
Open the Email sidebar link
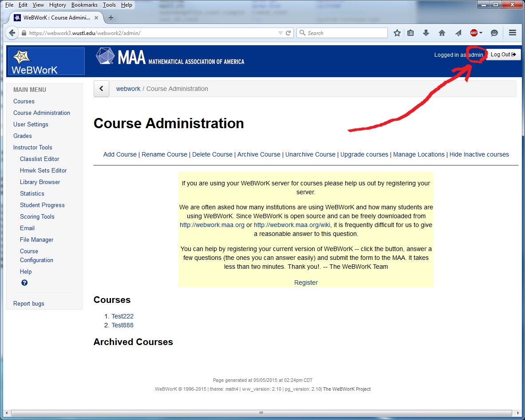coord(27,228)
